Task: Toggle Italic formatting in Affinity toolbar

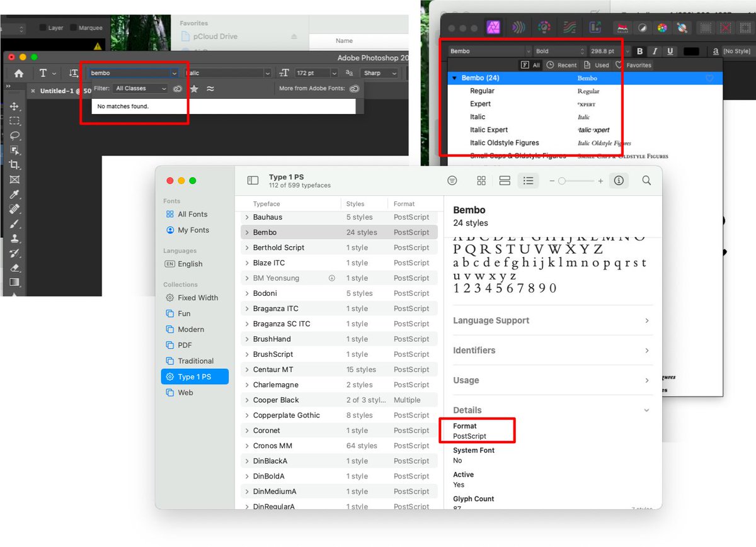Action: [653, 51]
